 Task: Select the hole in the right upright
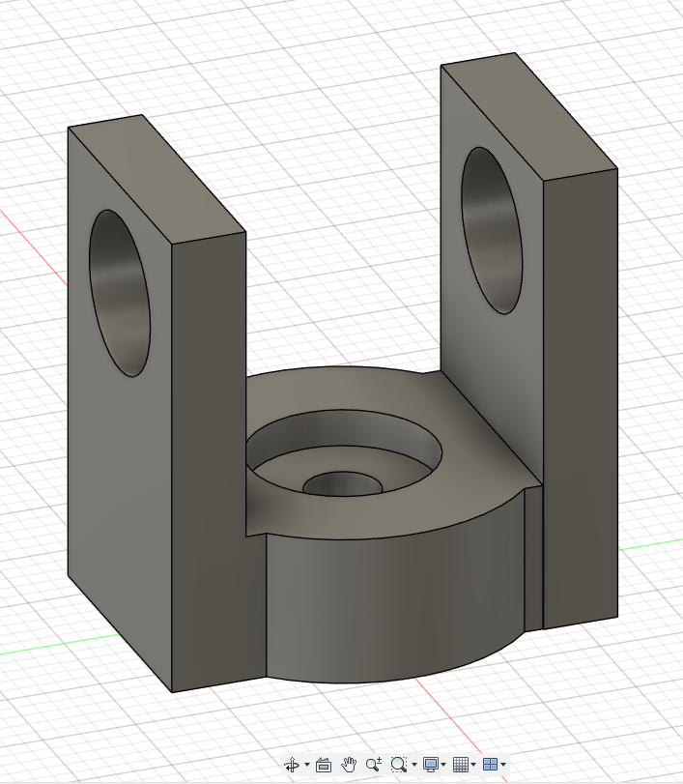click(492, 230)
